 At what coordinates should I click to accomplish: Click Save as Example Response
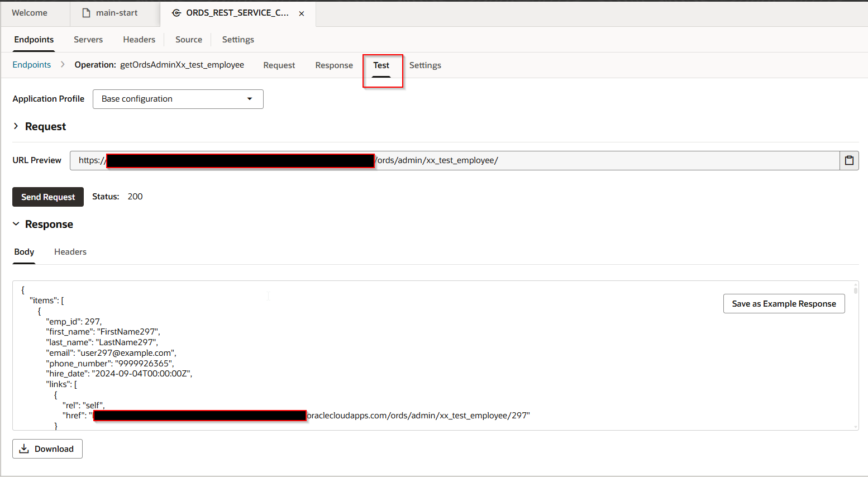(x=784, y=304)
